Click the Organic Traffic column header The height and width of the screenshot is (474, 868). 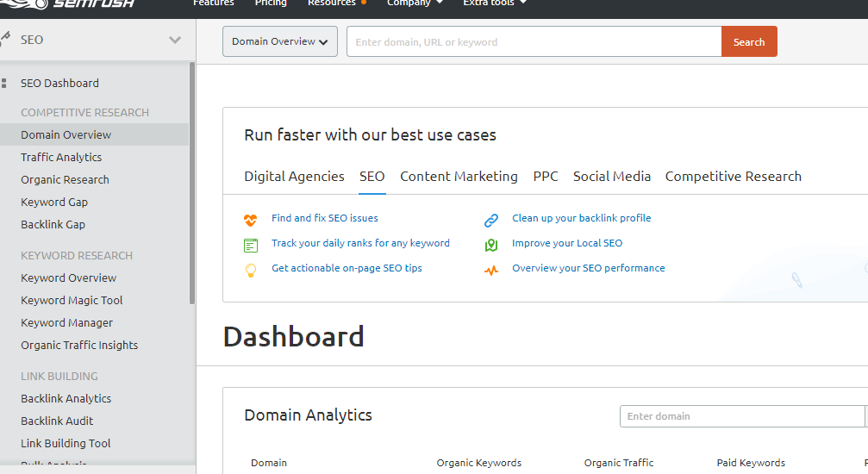coord(618,463)
